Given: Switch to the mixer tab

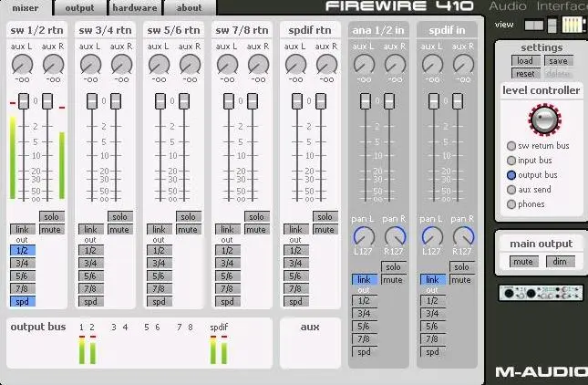Looking at the screenshot, I should click(26, 8).
